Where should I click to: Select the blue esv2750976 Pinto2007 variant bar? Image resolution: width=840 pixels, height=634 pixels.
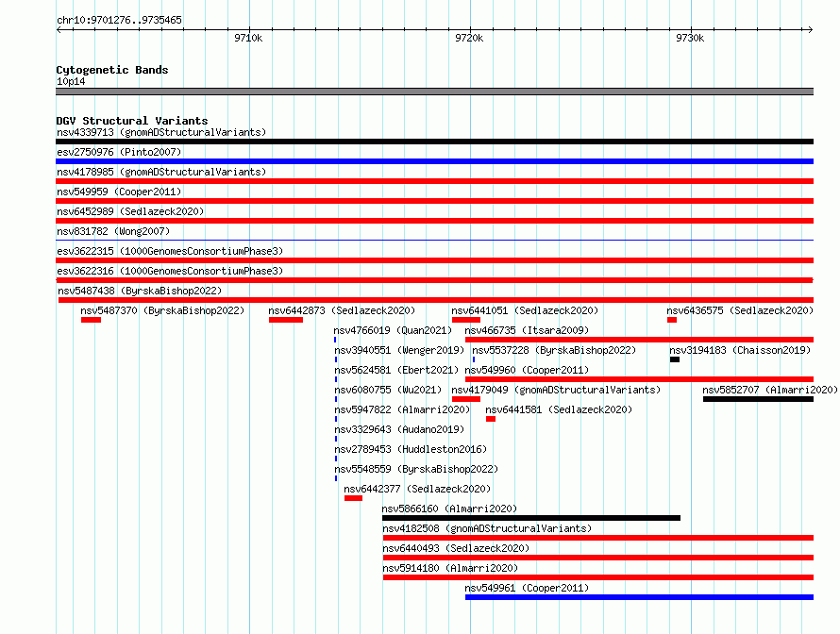click(434, 161)
